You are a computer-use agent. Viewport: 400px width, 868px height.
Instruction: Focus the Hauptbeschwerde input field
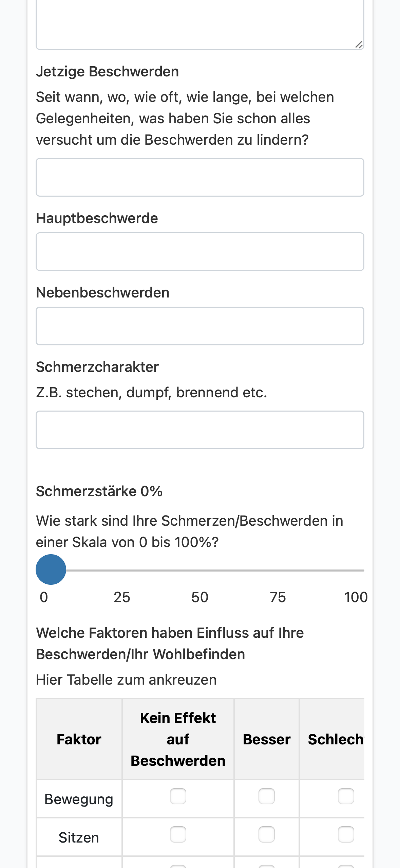pyautogui.click(x=200, y=252)
